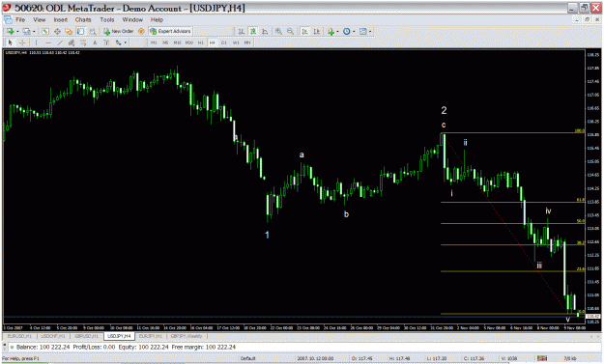Switch to GBPUSD,H1 chart tab
Image resolution: width=604 pixels, height=364 pixels.
[x=87, y=336]
